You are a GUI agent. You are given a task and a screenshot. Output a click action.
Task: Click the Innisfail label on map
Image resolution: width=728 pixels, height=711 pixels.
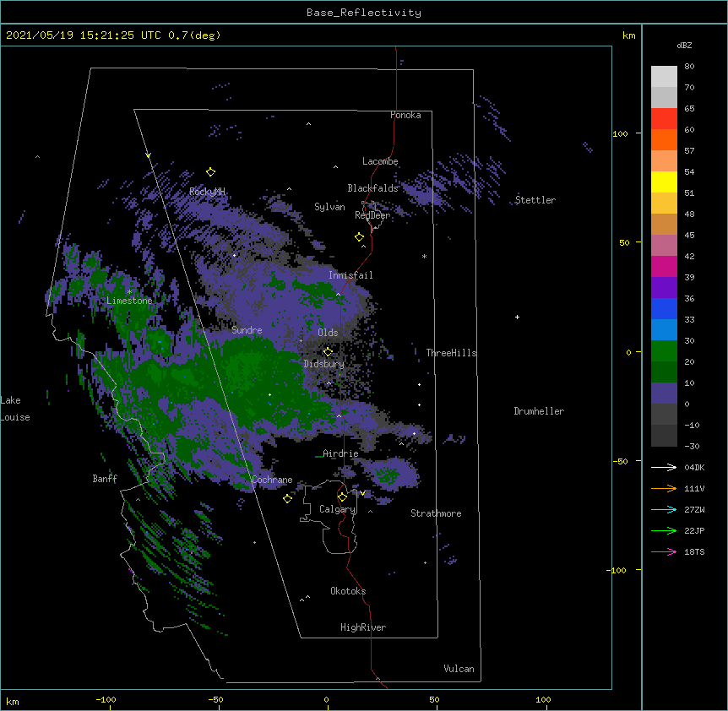pos(350,275)
